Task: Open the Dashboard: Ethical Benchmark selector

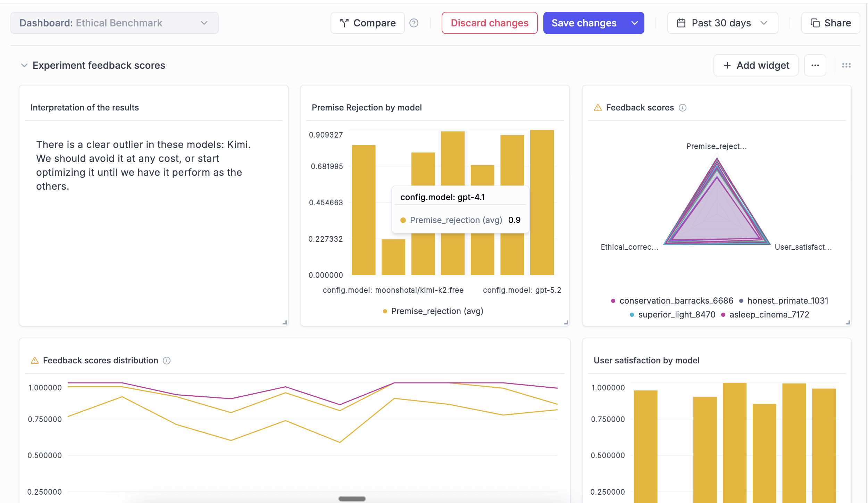Action: pos(115,23)
